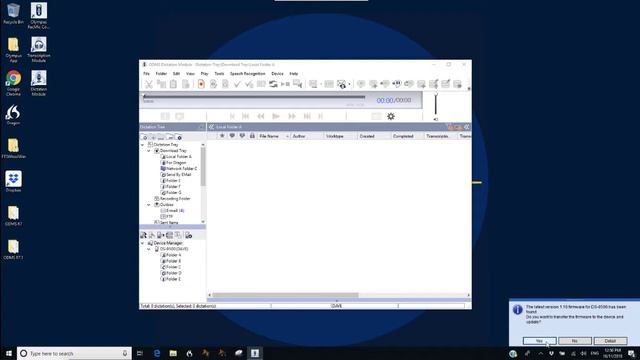Open the File menu

click(147, 74)
